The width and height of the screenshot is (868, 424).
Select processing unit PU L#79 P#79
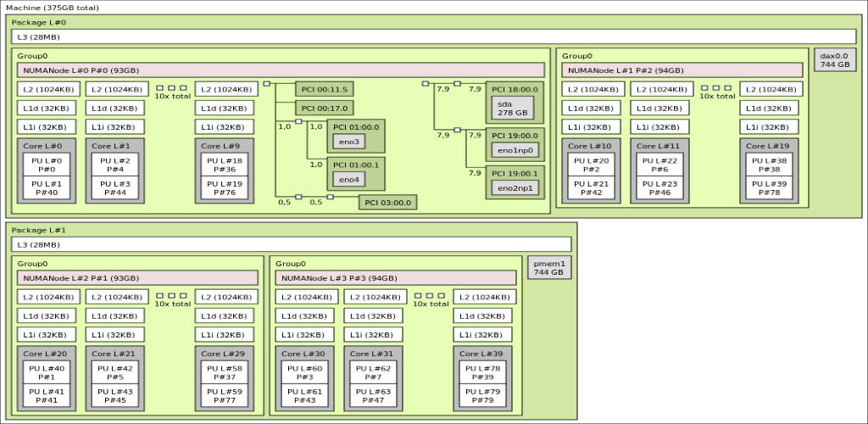[x=482, y=395]
